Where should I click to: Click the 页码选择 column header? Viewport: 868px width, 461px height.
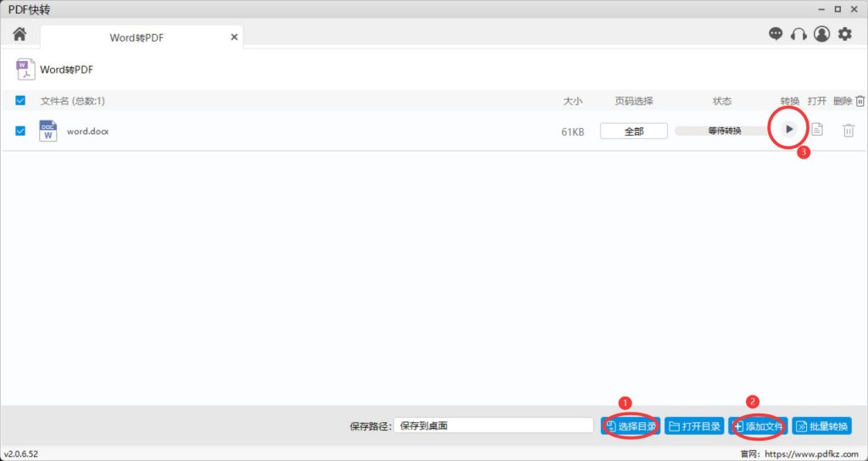pos(634,101)
